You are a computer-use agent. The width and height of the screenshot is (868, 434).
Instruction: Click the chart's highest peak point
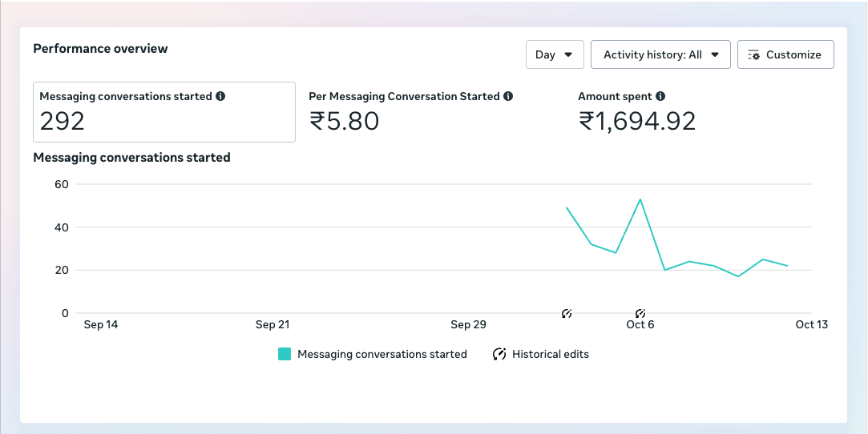click(640, 199)
